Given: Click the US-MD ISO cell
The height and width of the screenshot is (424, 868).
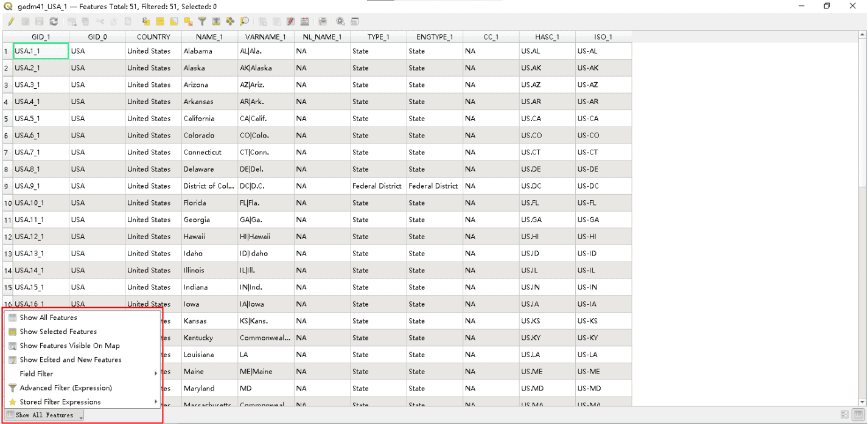Looking at the screenshot, I should 603,388.
